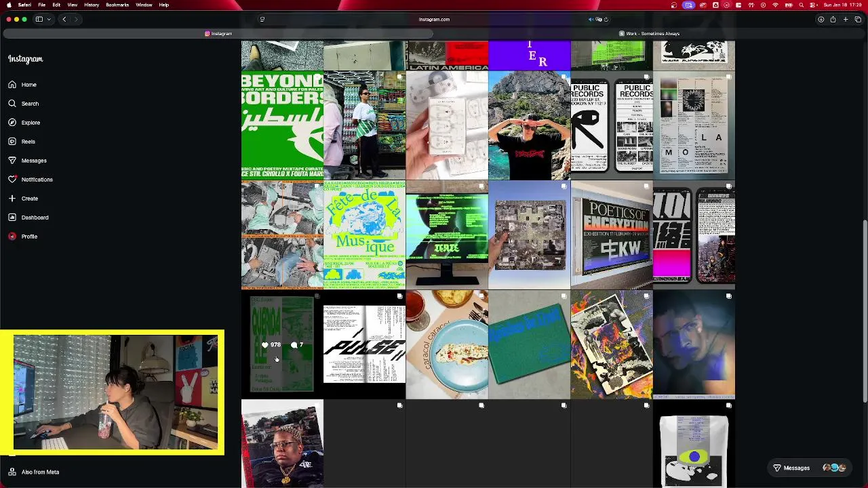The width and height of the screenshot is (868, 488).
Task: Open the Pulse black and white post
Action: point(365,345)
